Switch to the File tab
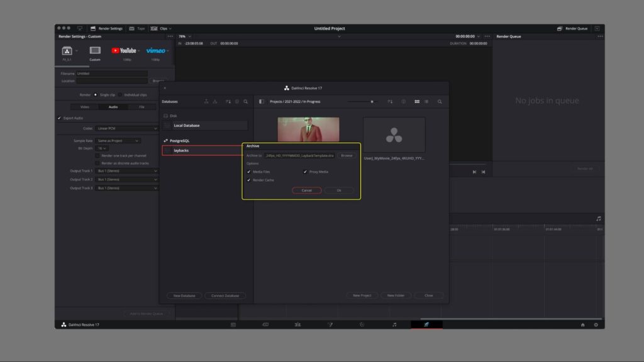 click(x=142, y=107)
